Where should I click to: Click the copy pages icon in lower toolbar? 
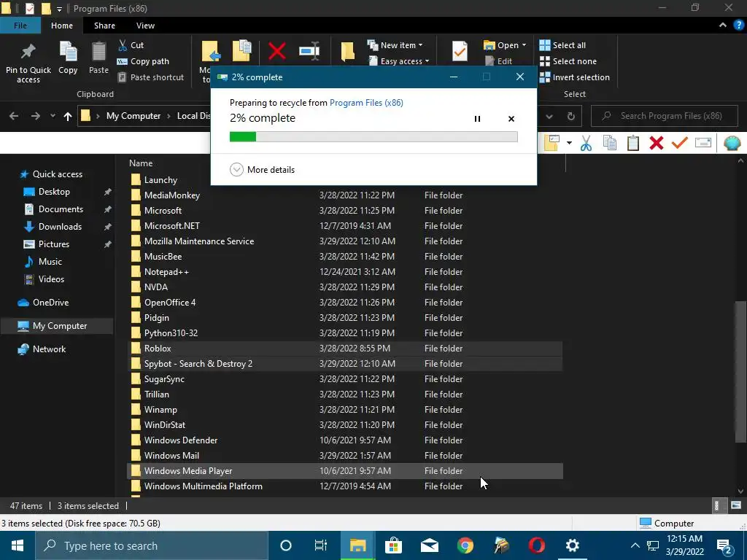pyautogui.click(x=610, y=143)
